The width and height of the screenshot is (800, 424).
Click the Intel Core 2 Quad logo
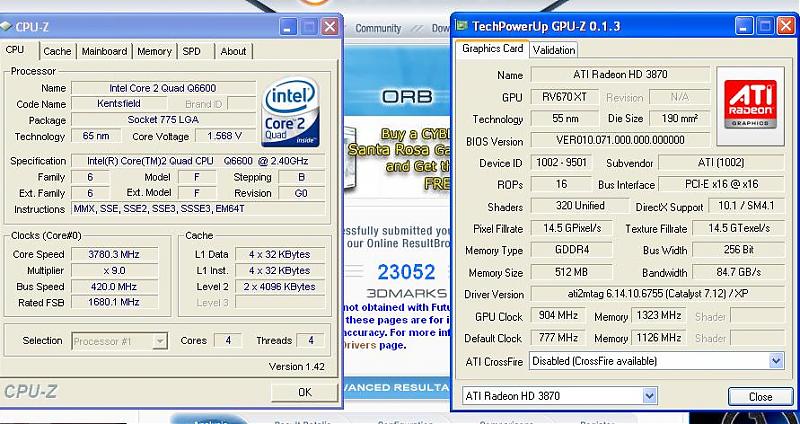click(290, 112)
